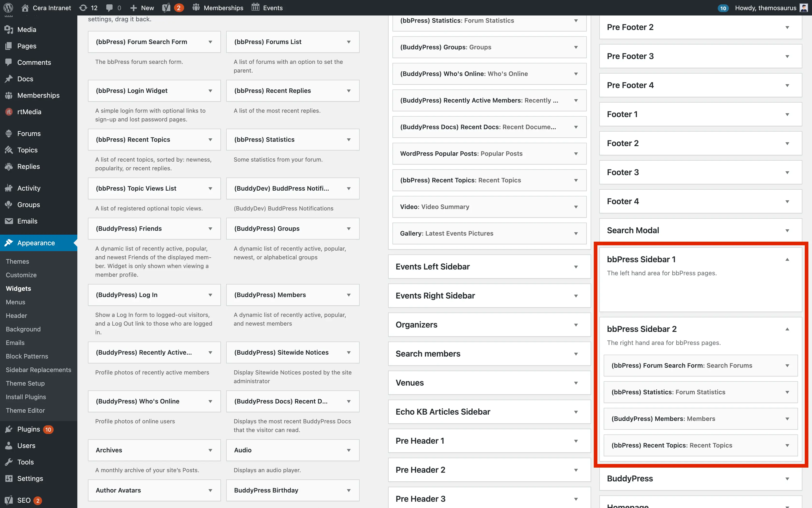This screenshot has height=508, width=812.
Task: Click the Cera Intranet home icon
Action: click(x=25, y=7)
